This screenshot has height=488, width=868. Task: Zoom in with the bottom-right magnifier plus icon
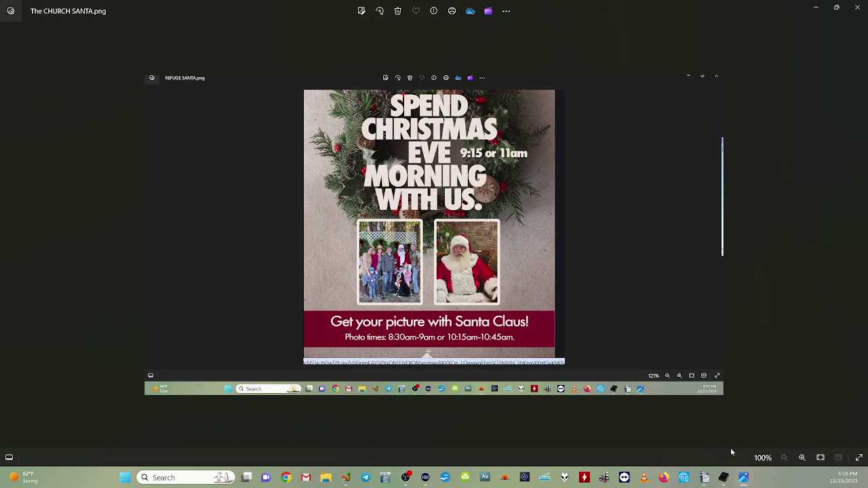pyautogui.click(x=802, y=457)
